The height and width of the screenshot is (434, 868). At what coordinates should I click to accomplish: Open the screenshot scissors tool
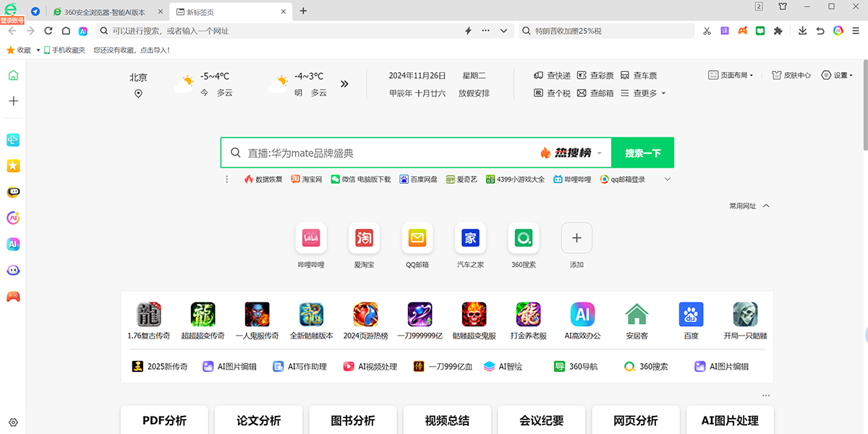tap(707, 30)
